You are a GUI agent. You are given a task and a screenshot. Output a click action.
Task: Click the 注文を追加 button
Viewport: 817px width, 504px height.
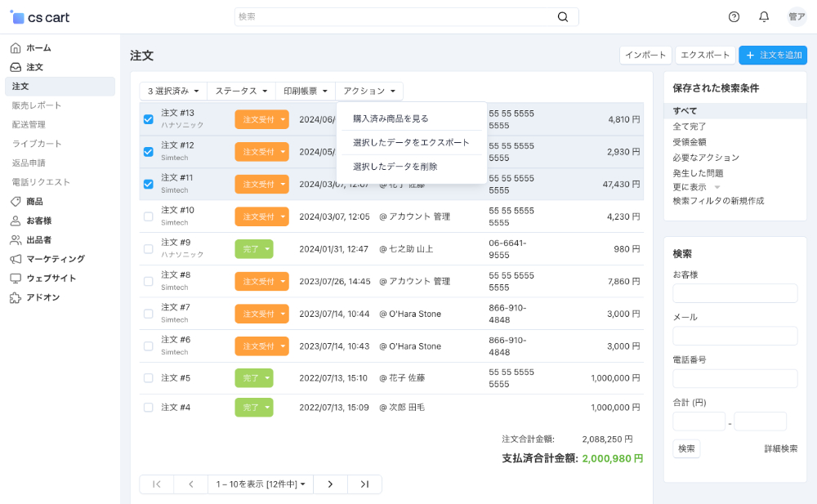click(773, 55)
